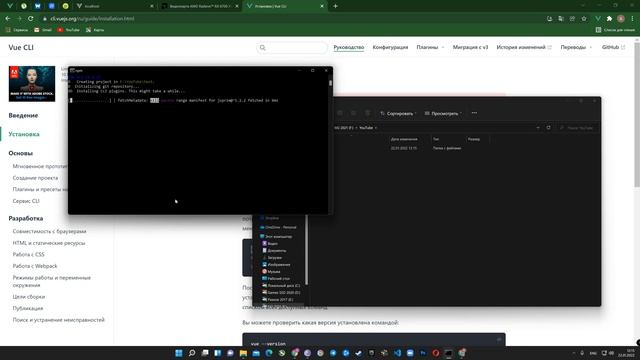The height and width of the screenshot is (360, 640).
Task: Open the Карты bookmark
Action: [95, 30]
